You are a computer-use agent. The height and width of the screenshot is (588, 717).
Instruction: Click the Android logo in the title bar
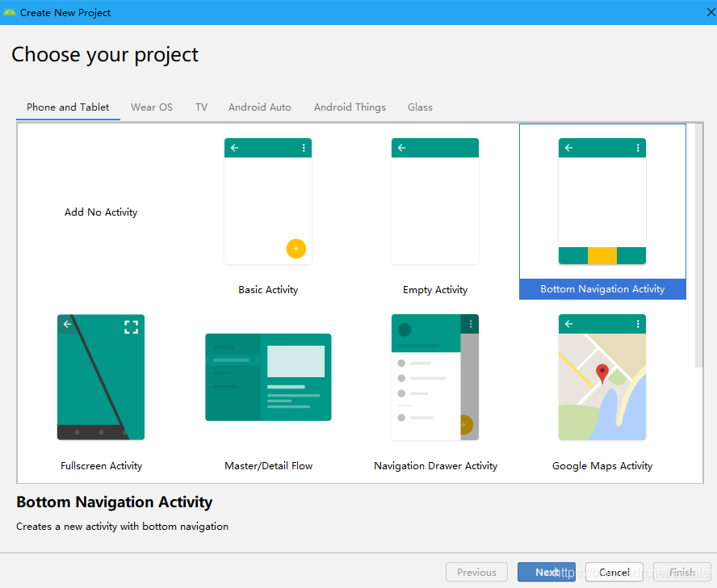[x=9, y=12]
